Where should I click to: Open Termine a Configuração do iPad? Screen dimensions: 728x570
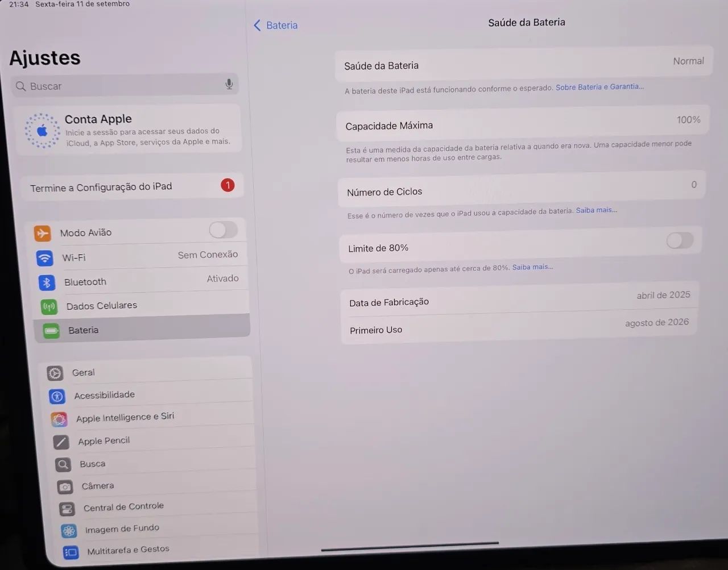pos(133,186)
